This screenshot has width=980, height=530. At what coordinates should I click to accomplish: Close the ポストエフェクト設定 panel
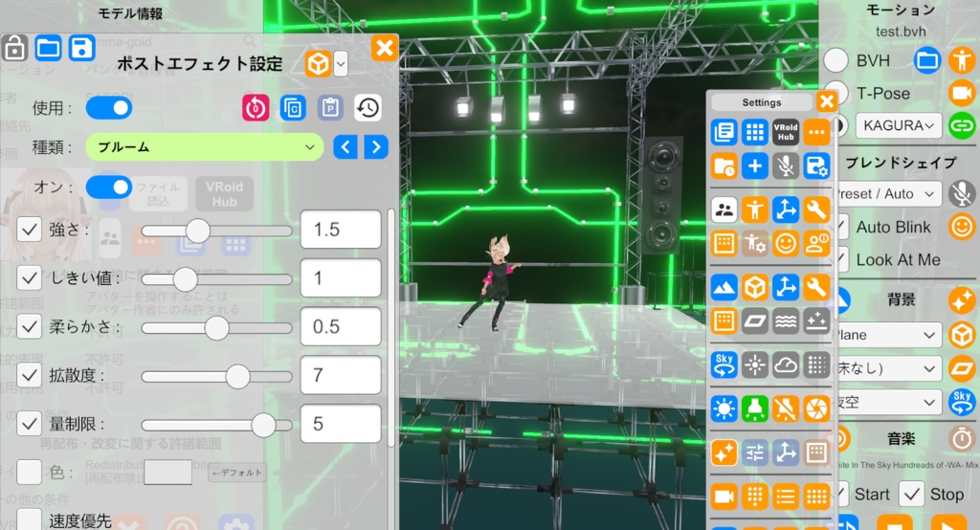pos(385,48)
